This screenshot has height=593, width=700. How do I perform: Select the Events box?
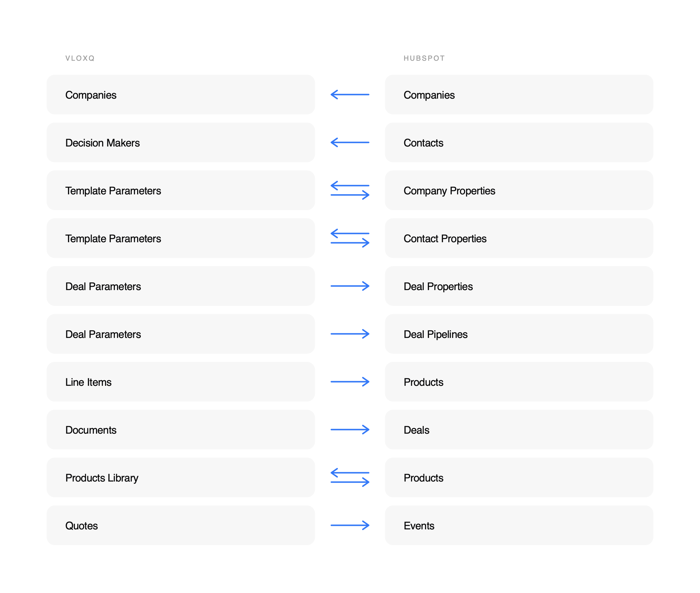(x=519, y=525)
